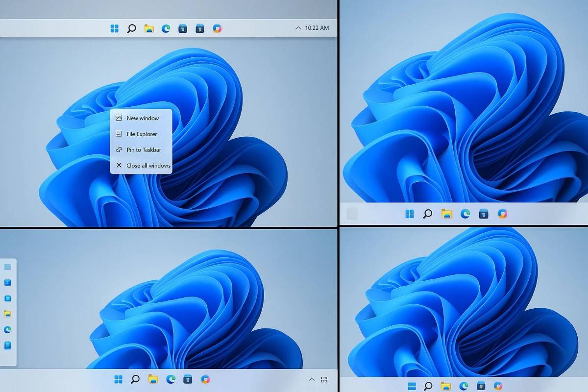Screen dimensions: 588x392
Task: Launch Copilot on the top-right desktop taskbar
Action: 502,214
